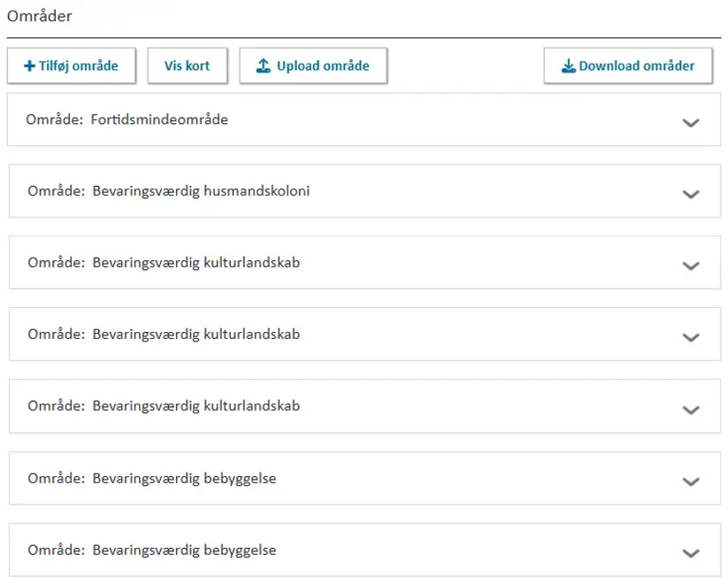
Task: Expand the first Bevaringsværdig bebyggelse chevron
Action: (691, 481)
